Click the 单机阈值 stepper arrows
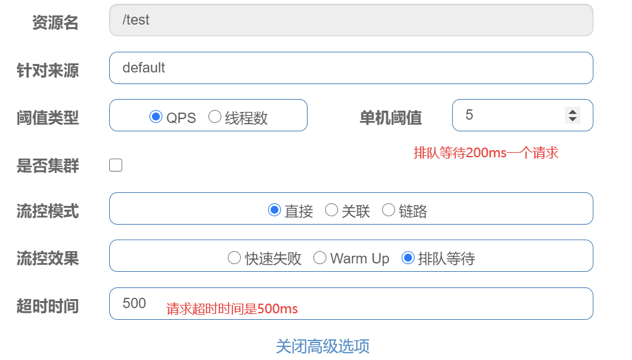Viewport: 632px width, 360px height. (x=572, y=115)
